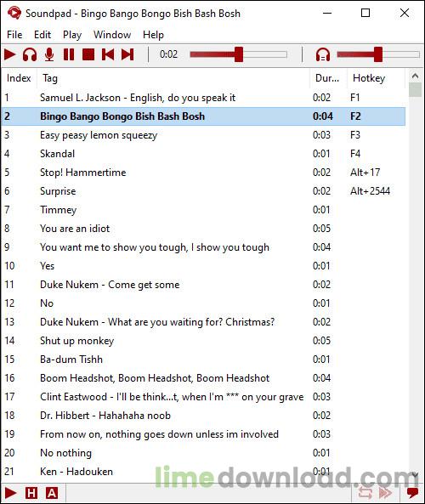Screen dimensions: 425x504
Task: Select "Stop! Hammertime" sound
Action: (203, 173)
